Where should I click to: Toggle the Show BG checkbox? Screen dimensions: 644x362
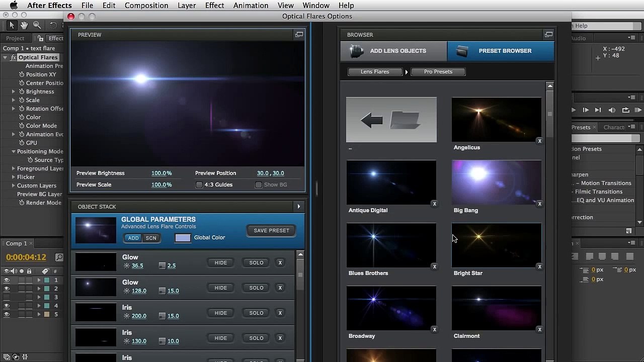point(258,185)
